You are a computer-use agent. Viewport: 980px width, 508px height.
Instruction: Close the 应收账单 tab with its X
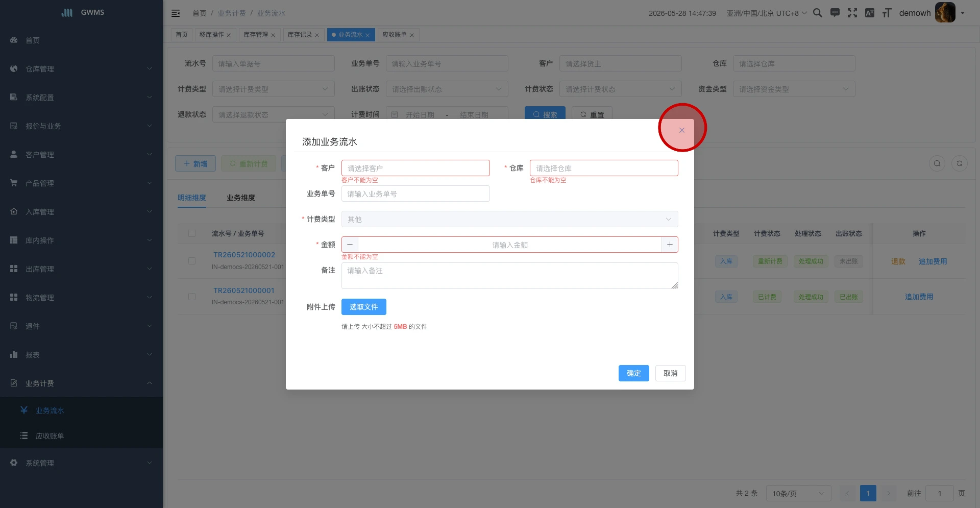click(412, 35)
